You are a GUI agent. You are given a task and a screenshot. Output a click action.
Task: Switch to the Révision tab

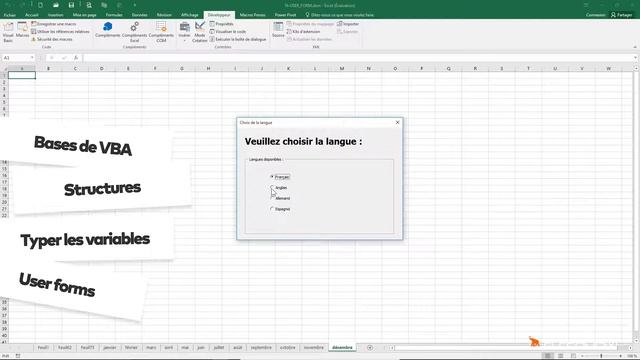coord(164,15)
